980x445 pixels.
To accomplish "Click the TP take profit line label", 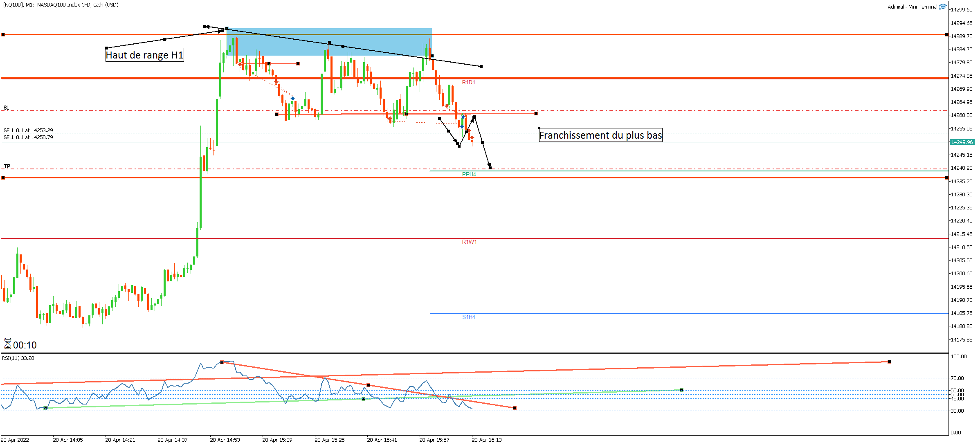I will [7, 166].
